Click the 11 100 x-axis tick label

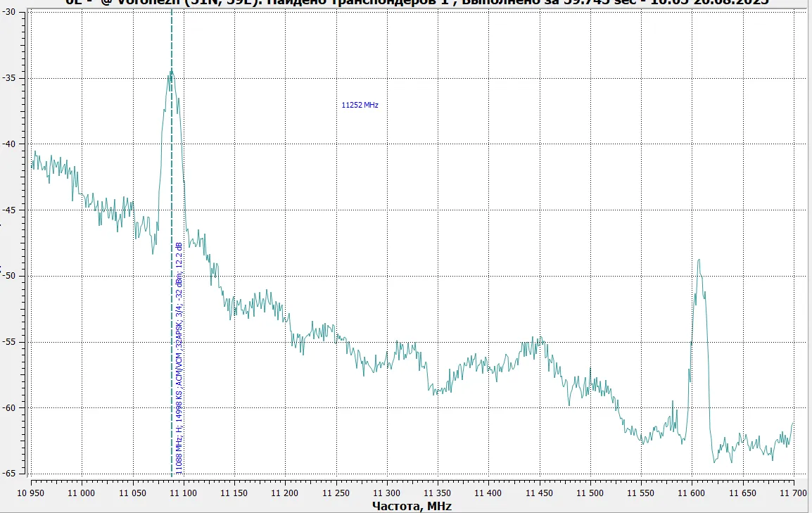184,494
